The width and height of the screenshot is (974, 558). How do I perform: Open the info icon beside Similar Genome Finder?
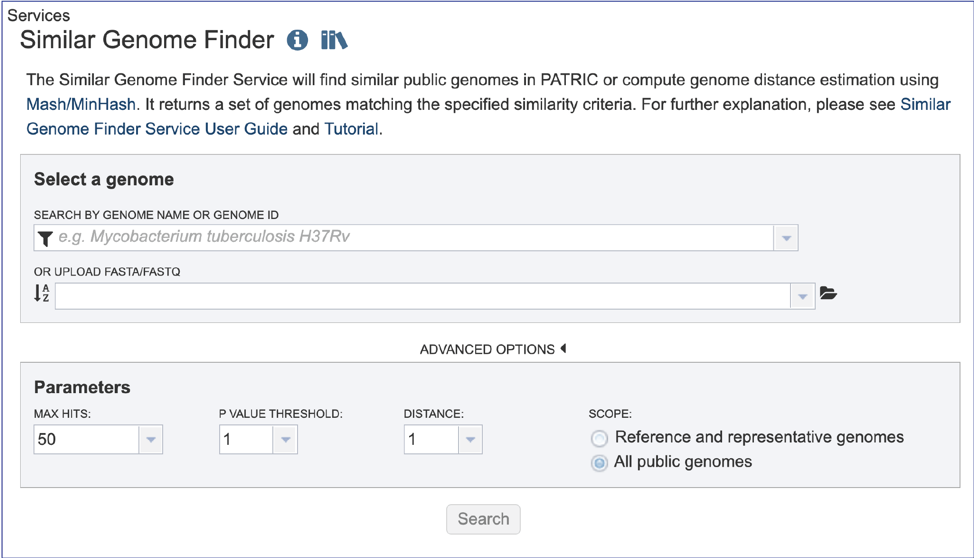coord(297,40)
